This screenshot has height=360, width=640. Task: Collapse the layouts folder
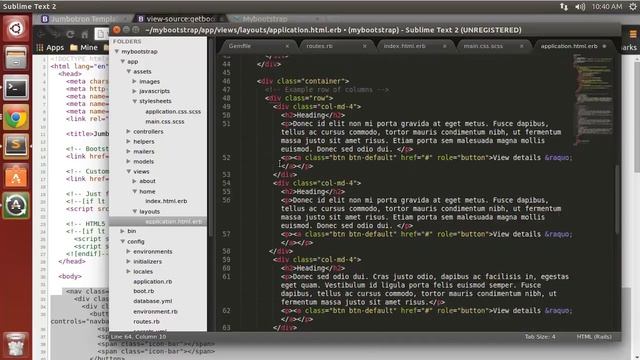coord(134,211)
